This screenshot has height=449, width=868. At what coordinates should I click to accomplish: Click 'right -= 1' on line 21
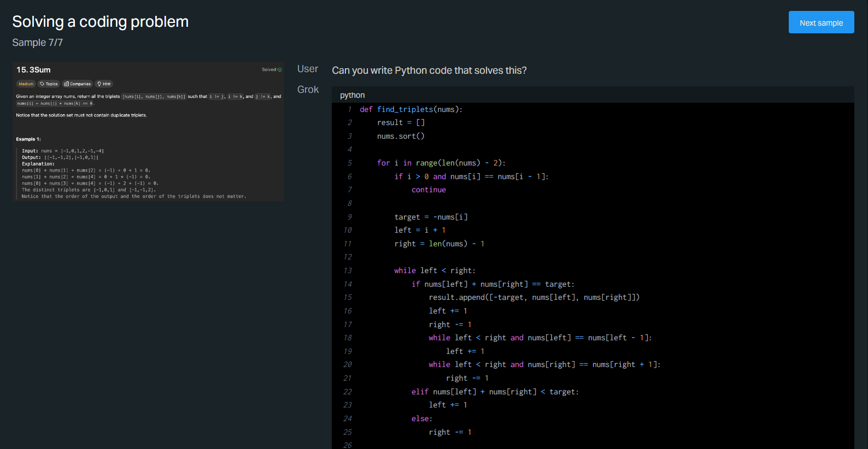(467, 378)
